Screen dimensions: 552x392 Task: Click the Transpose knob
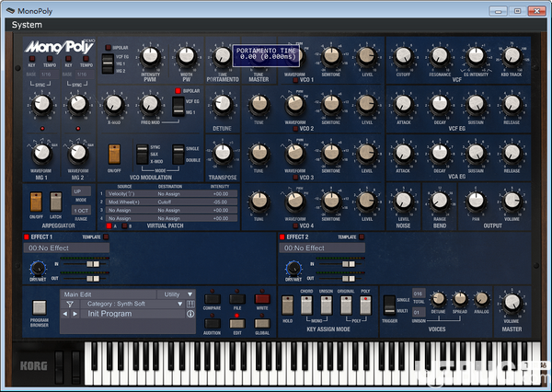tap(223, 153)
